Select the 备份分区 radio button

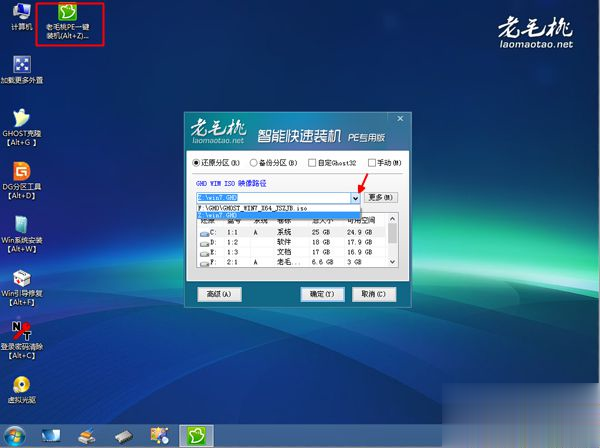(254, 162)
